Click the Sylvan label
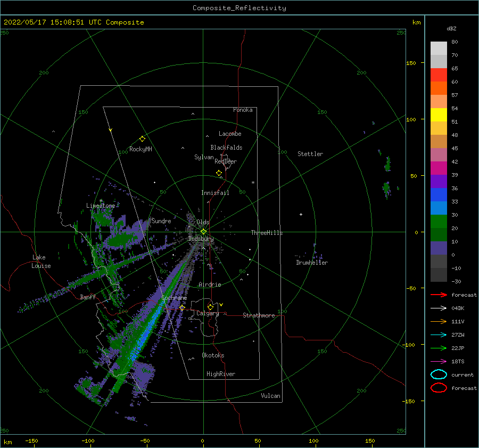Screen dimensions: 479x448 [x=204, y=157]
